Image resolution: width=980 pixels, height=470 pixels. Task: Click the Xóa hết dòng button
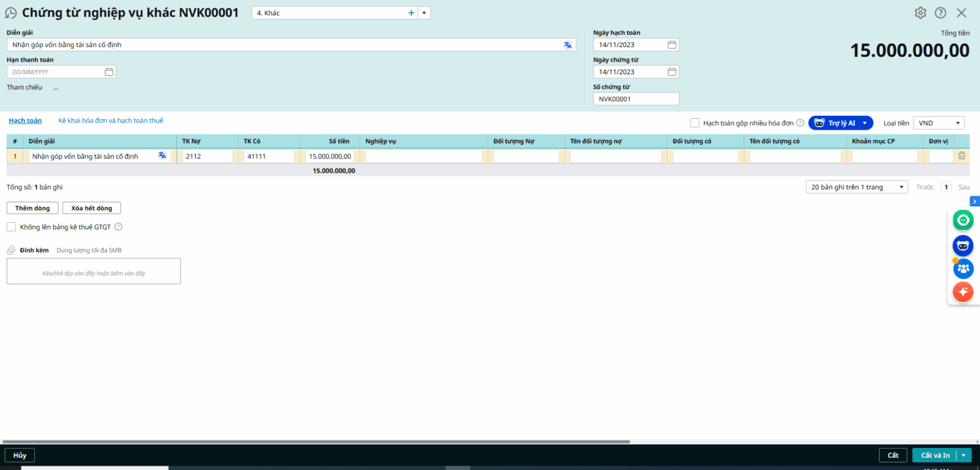click(92, 208)
